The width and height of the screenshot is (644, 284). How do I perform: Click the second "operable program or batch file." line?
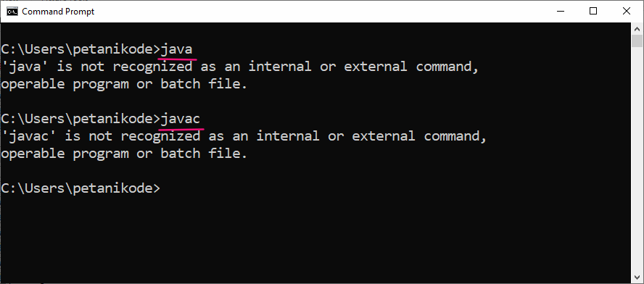(125, 154)
